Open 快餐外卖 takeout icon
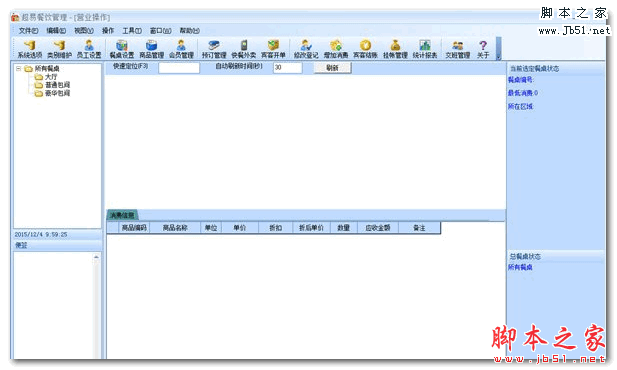The image size is (617, 370). (244, 49)
